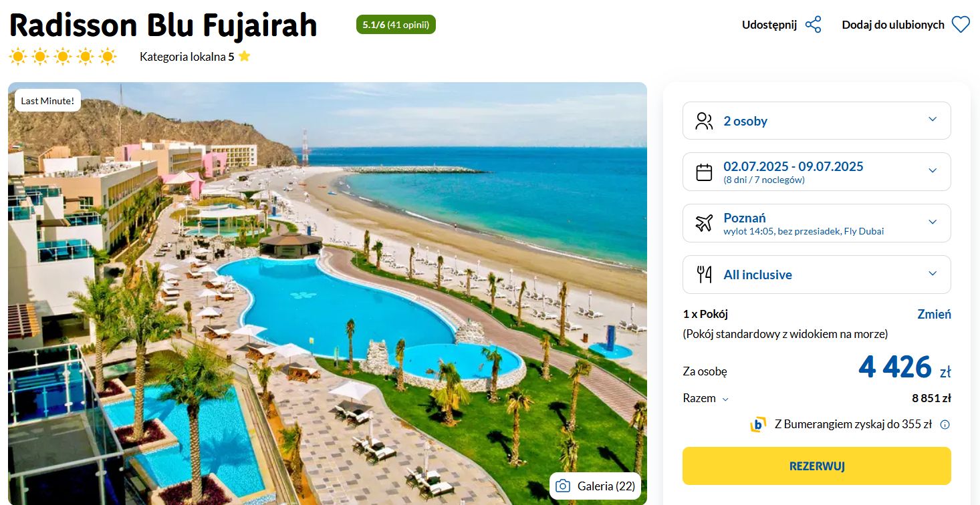Click the calendar icon in date field

pos(704,172)
